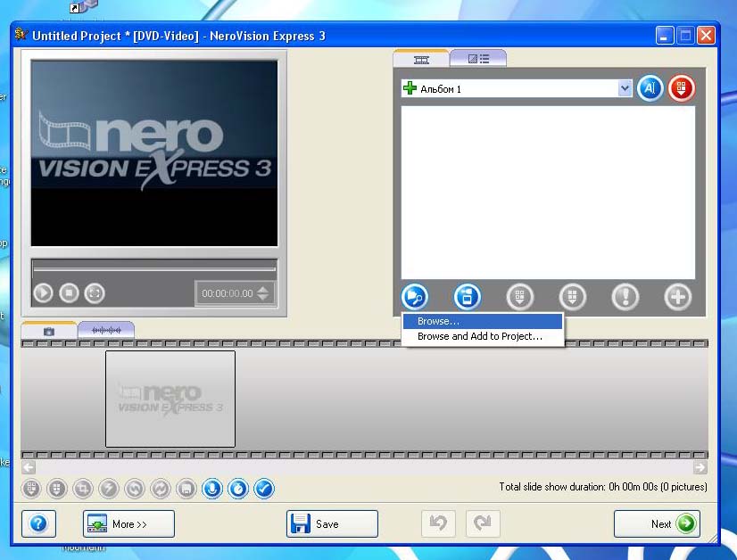This screenshot has height=560, width=737.
Task: Click the timecode field showing 00:00:00.00
Action: click(228, 293)
